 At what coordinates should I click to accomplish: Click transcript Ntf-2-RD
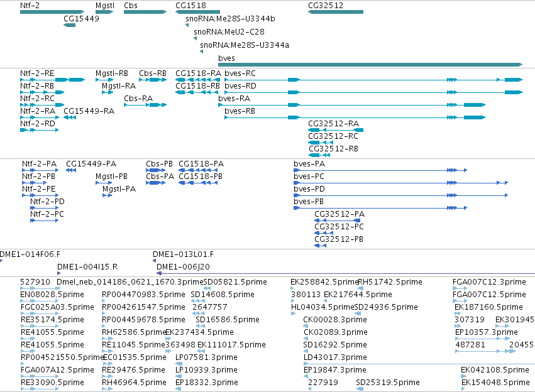[x=38, y=124]
